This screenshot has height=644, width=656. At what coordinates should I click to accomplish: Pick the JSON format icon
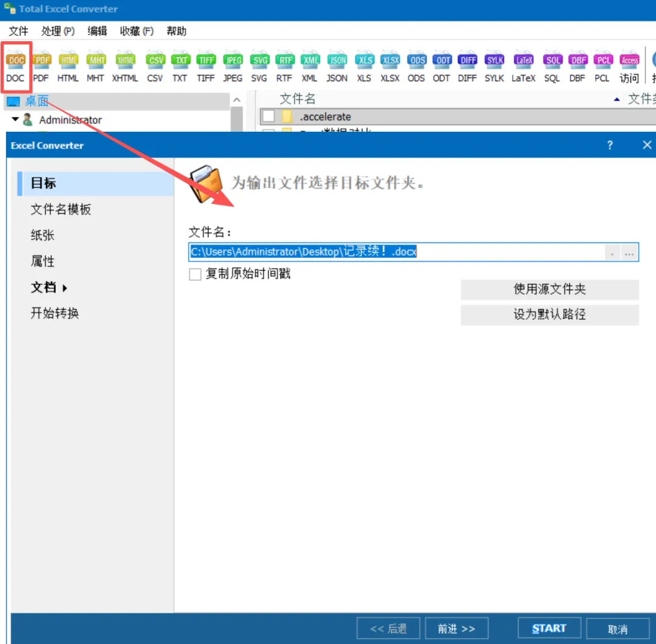(337, 67)
